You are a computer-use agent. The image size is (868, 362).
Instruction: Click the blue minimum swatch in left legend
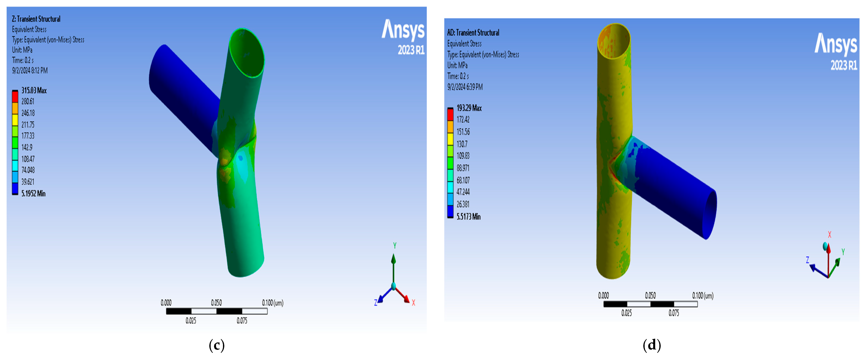pos(15,188)
